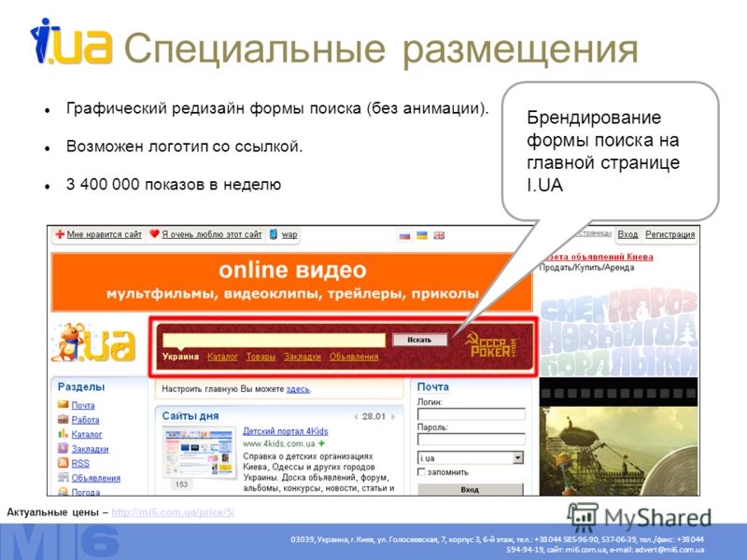
Task: Click the Логин input field
Action: point(472,413)
